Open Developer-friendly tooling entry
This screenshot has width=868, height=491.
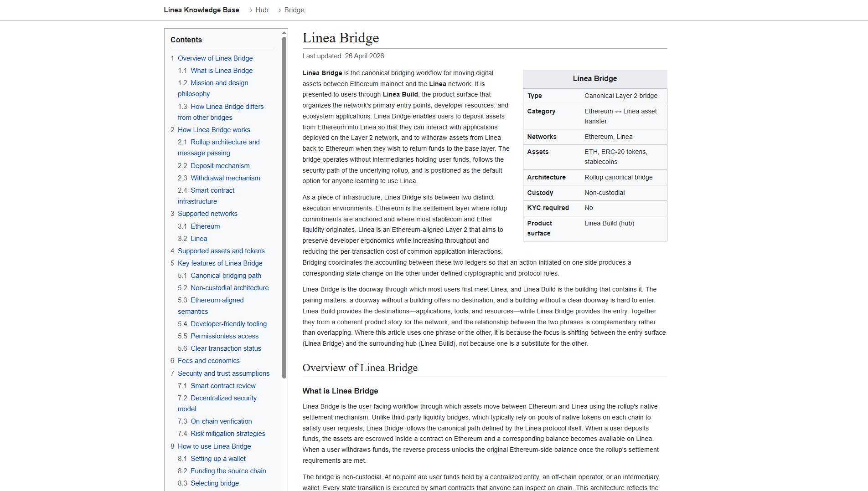coord(229,324)
